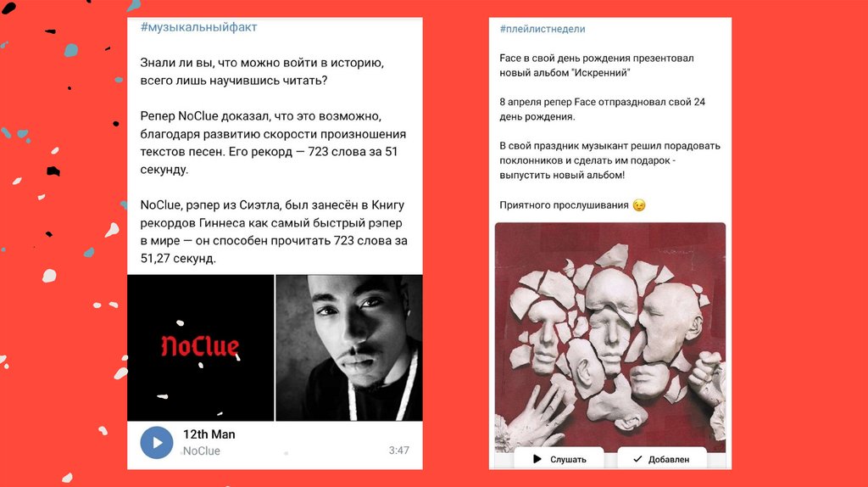
Task: Play the 12th Man audio track
Action: (x=157, y=443)
